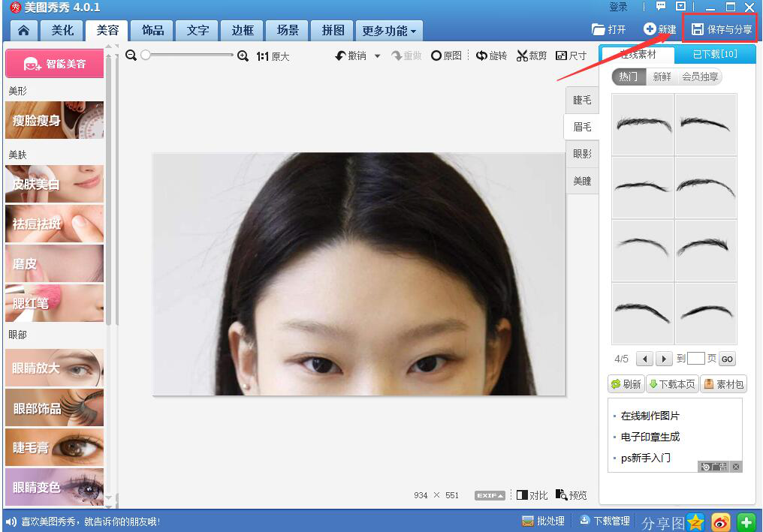This screenshot has height=532, width=763.
Task: Click the zoom slider handle
Action: (146, 56)
